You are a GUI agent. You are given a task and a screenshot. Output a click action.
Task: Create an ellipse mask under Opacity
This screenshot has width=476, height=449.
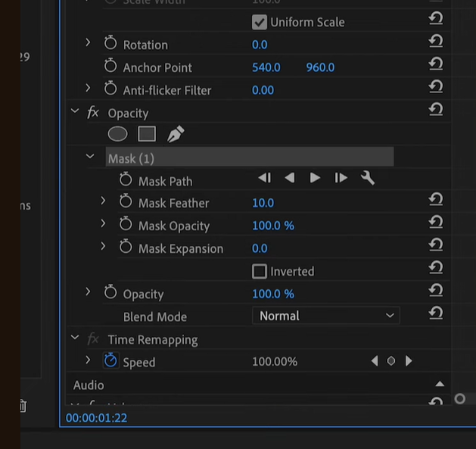117,134
